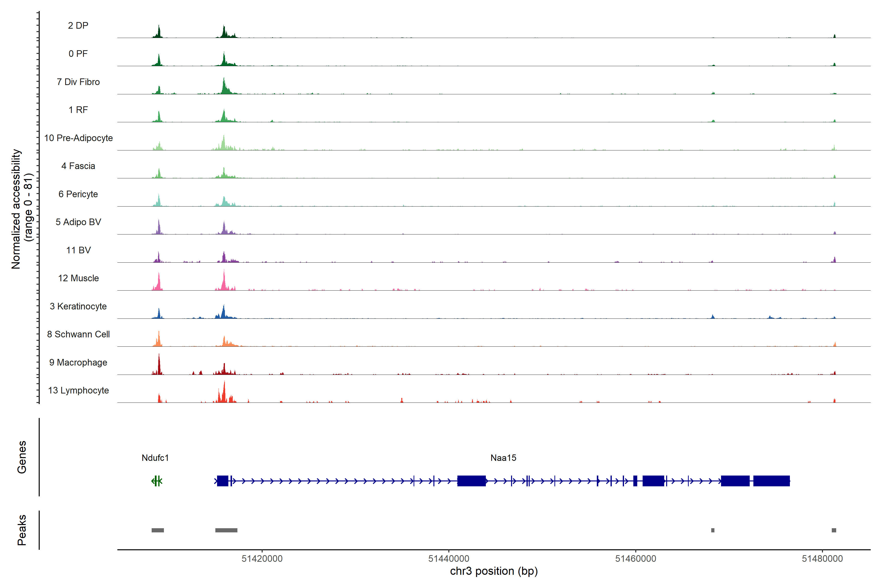
Task: Click the wide second gray peak bar
Action: point(226,530)
